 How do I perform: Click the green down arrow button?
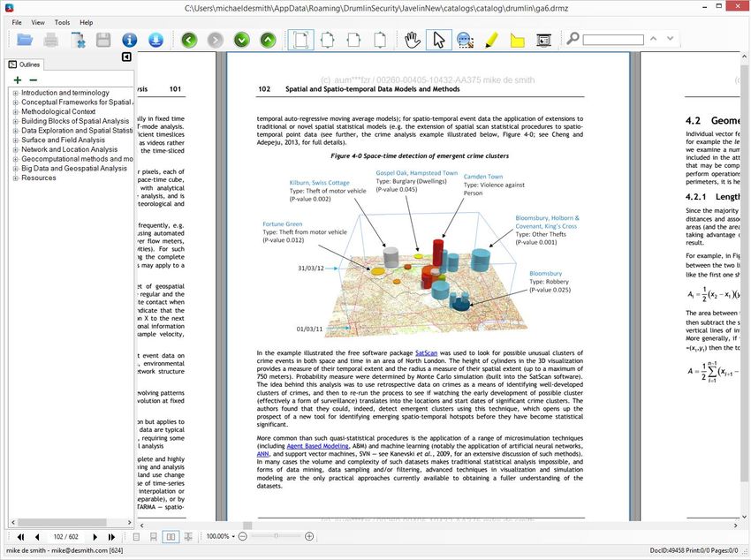pyautogui.click(x=242, y=40)
